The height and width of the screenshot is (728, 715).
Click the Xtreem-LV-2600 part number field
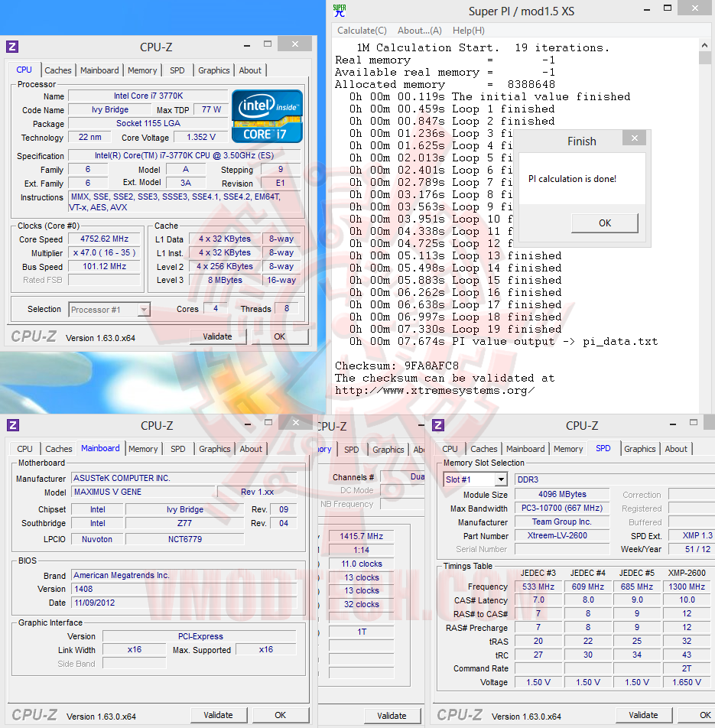(562, 535)
